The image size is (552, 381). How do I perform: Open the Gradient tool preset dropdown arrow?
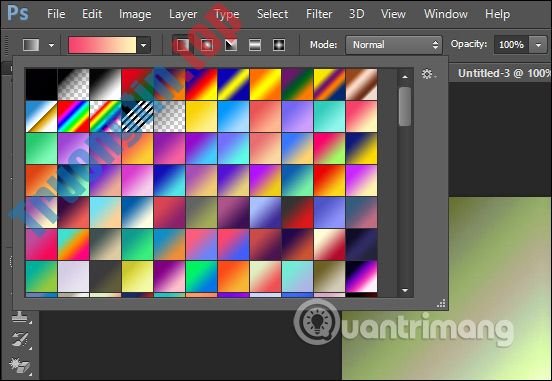tap(51, 45)
